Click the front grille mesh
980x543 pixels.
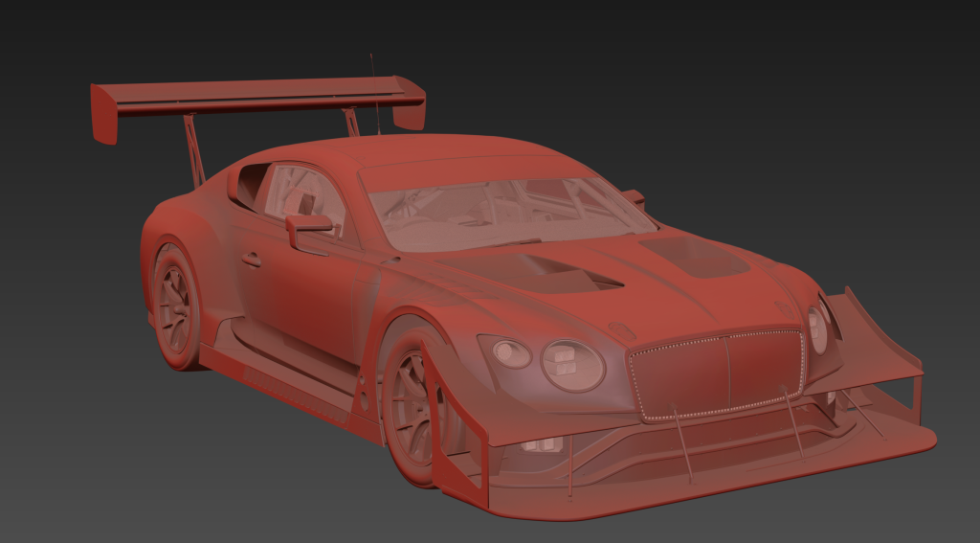[x=716, y=372]
